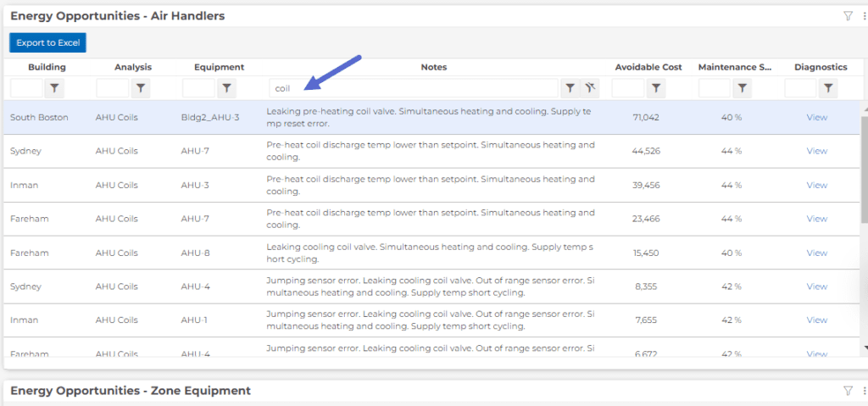Focus the Maintenance filter input box
Image resolution: width=868 pixels, height=406 pixels.
click(x=714, y=88)
